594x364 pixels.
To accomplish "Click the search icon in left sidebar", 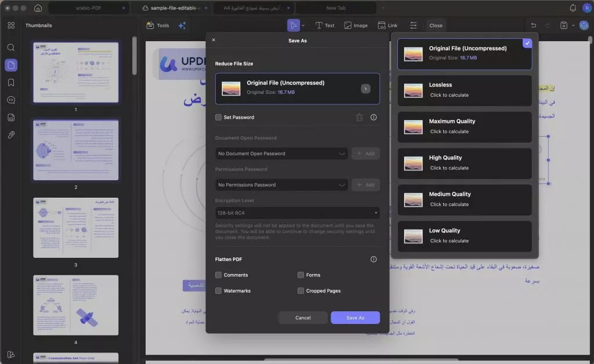I will 11,48.
